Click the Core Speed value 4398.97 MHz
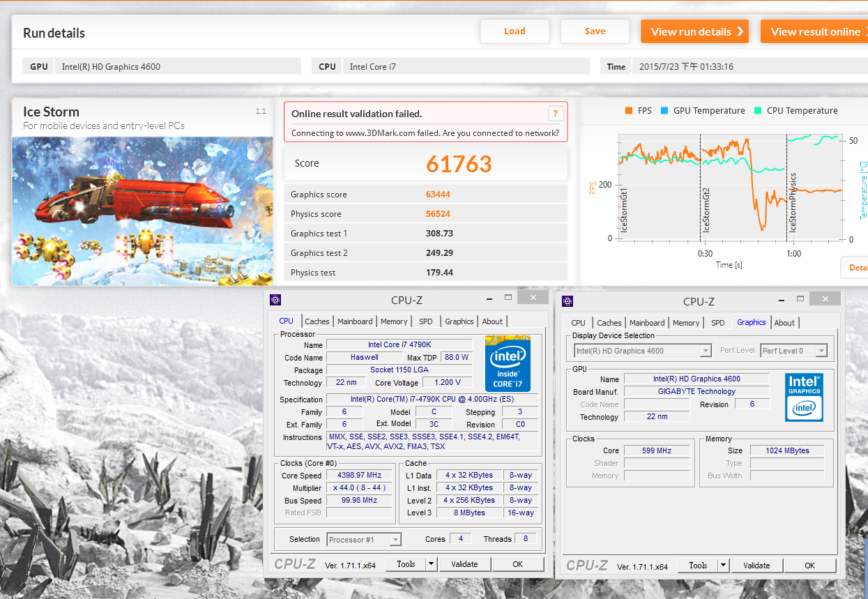The width and height of the screenshot is (868, 599). (x=360, y=476)
